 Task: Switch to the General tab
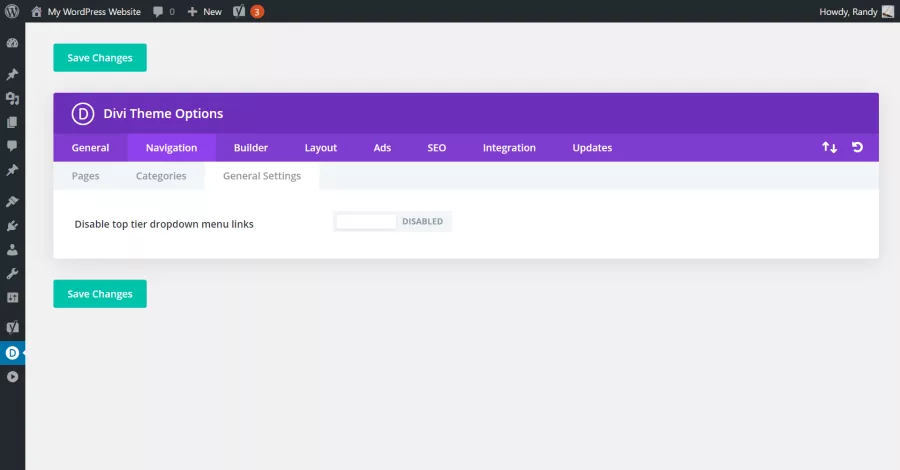90,147
